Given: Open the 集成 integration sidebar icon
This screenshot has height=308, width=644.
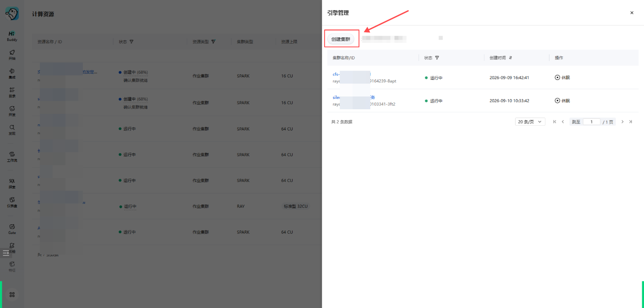Looking at the screenshot, I should [12, 73].
